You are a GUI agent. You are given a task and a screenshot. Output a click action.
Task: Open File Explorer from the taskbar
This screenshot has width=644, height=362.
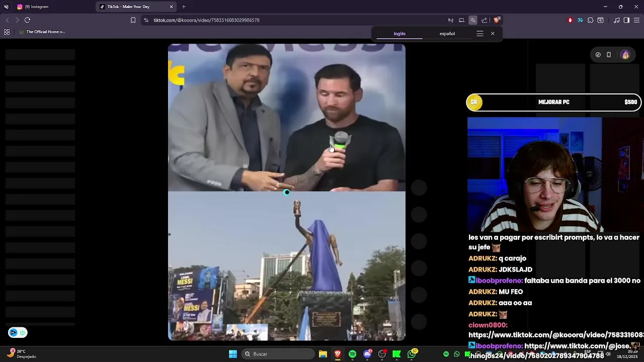tap(323, 354)
